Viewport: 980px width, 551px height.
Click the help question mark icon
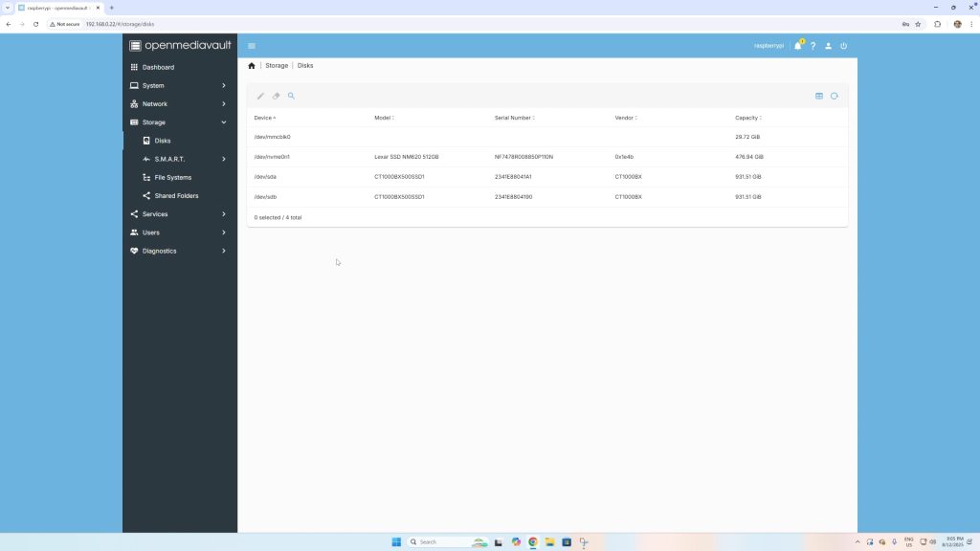click(813, 45)
